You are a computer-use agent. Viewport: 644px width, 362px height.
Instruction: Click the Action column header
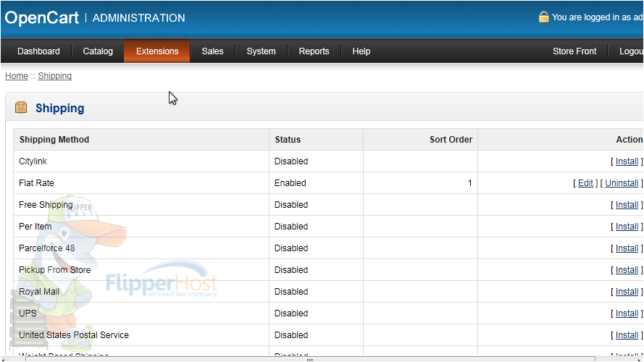(x=630, y=140)
